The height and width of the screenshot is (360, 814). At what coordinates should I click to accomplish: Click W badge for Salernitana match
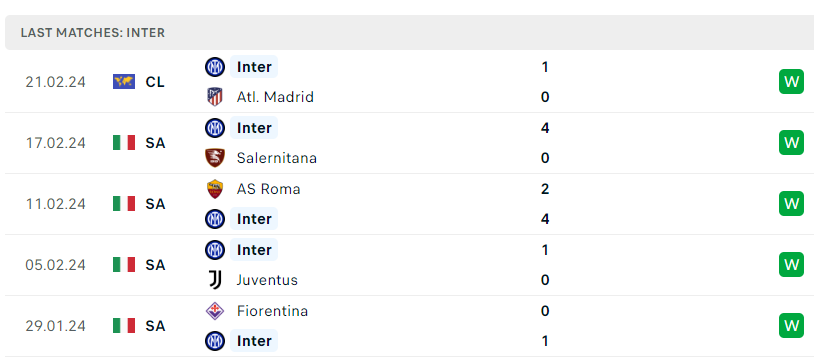click(791, 143)
